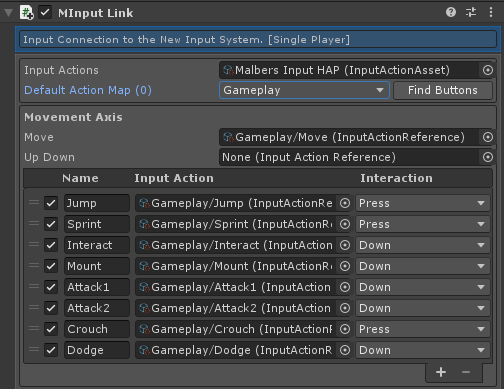
Task: Grab the Attack2 row reorder handle
Action: [34, 307]
